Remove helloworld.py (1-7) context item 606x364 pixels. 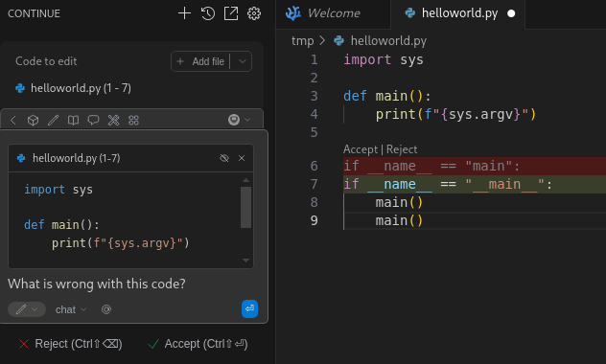(242, 158)
